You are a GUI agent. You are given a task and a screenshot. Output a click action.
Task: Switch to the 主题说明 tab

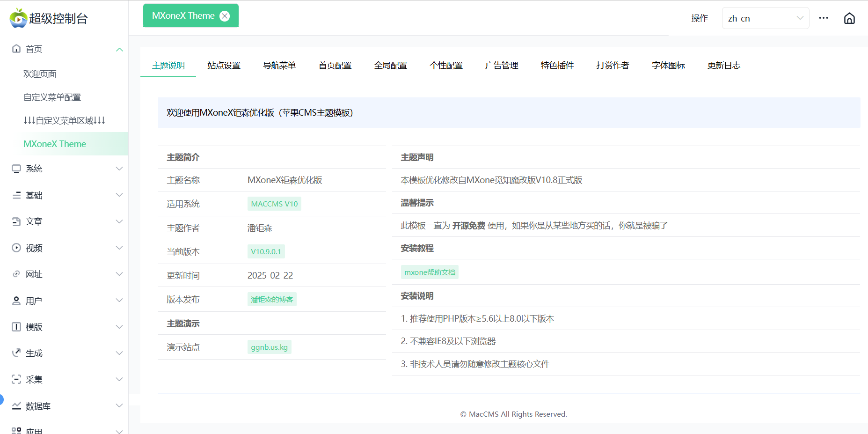pos(168,66)
